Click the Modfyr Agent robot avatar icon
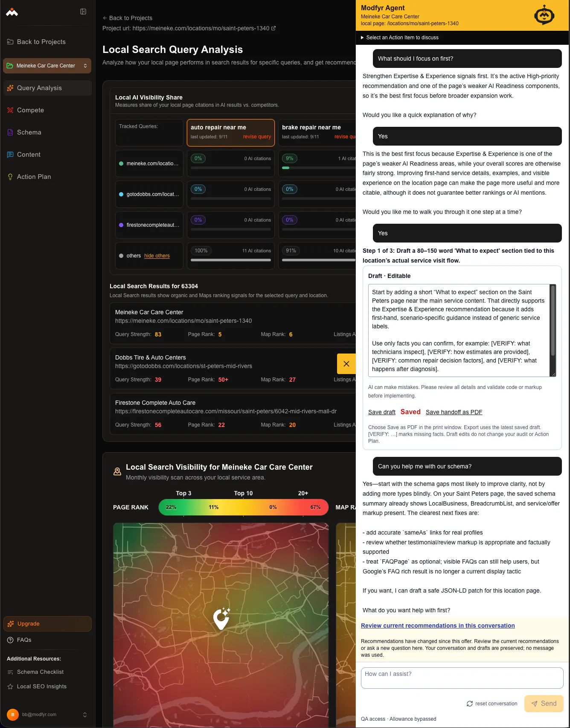570x728 pixels. pyautogui.click(x=544, y=16)
